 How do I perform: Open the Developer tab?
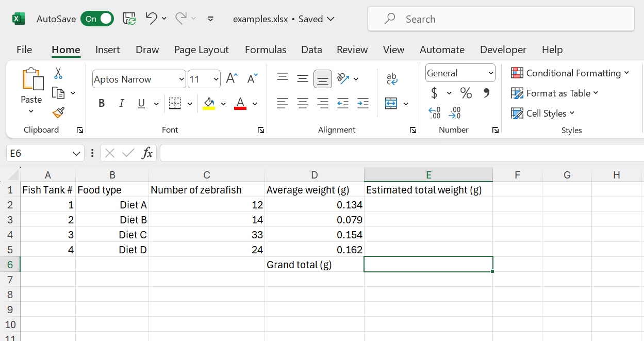pos(503,50)
